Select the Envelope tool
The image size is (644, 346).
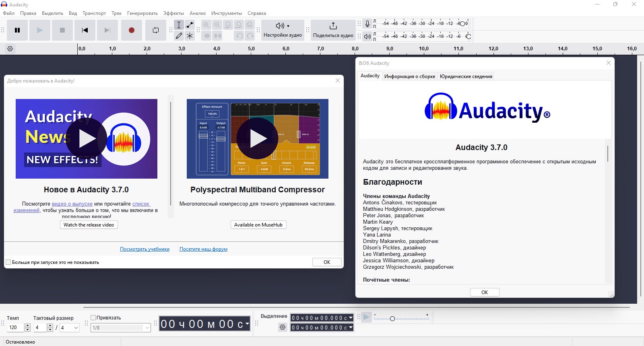pos(190,25)
